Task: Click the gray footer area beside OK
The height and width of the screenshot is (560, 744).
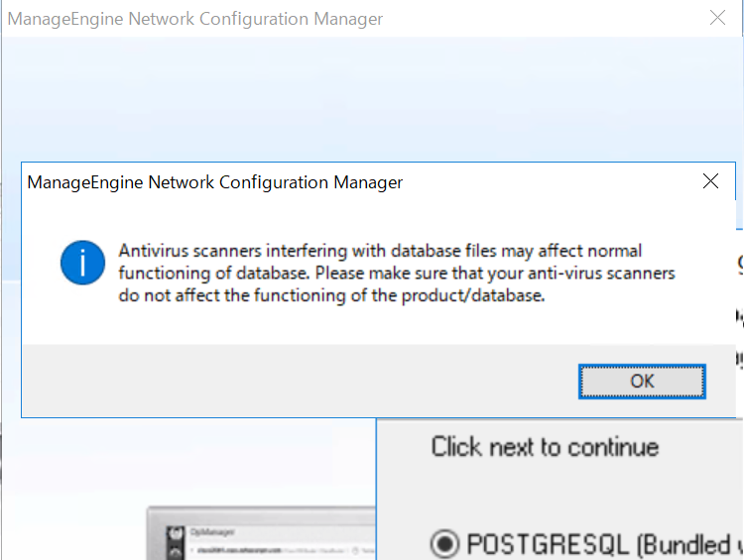Action: tap(298, 381)
